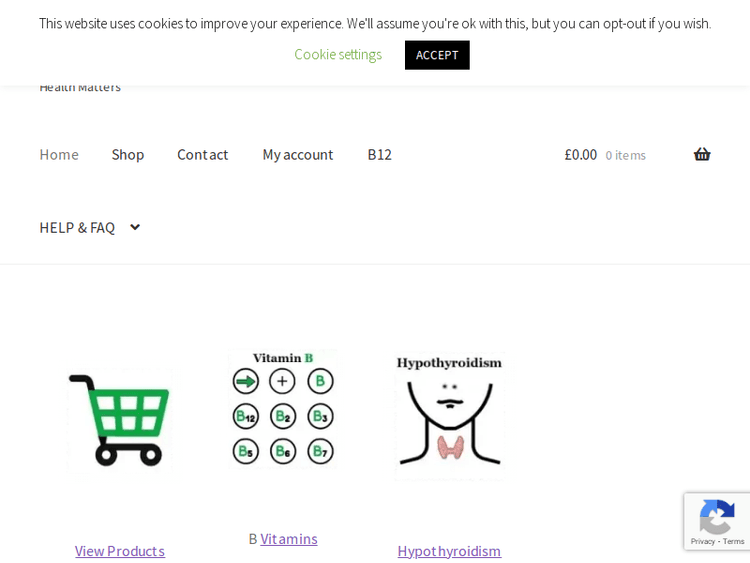
Task: Select Contact in the navigation bar
Action: [203, 154]
